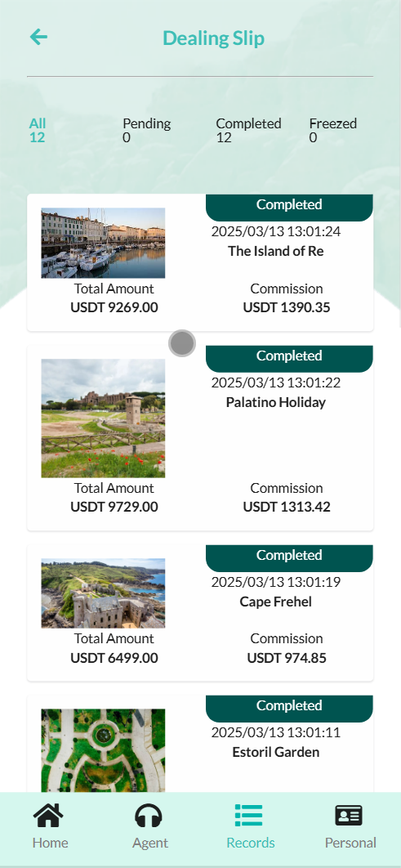This screenshot has height=868, width=401.
Task: Open Agent headphones icon
Action: click(149, 816)
